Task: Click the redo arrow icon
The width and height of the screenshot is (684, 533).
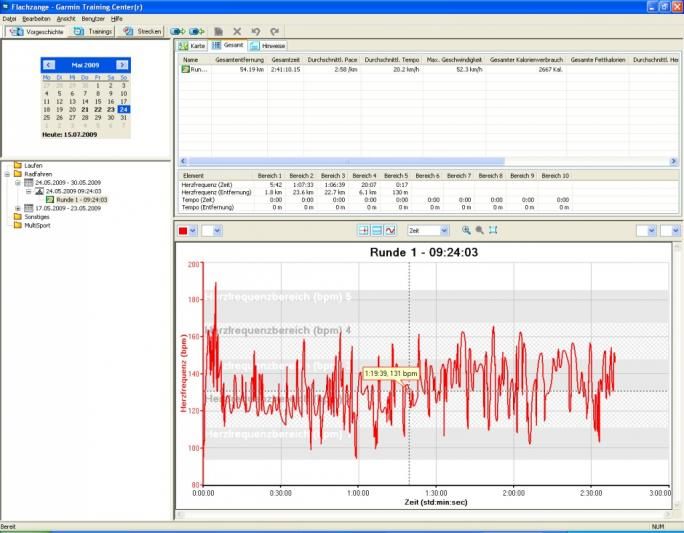Action: tap(274, 32)
